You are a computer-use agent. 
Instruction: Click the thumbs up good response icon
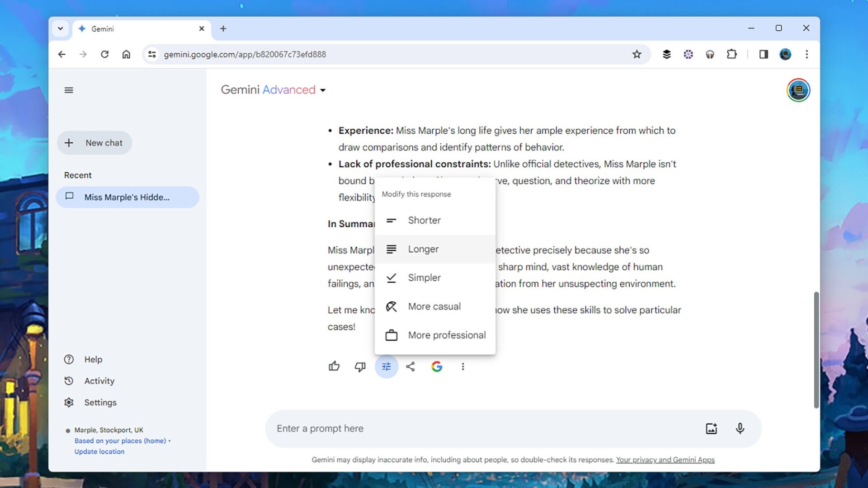(x=334, y=366)
